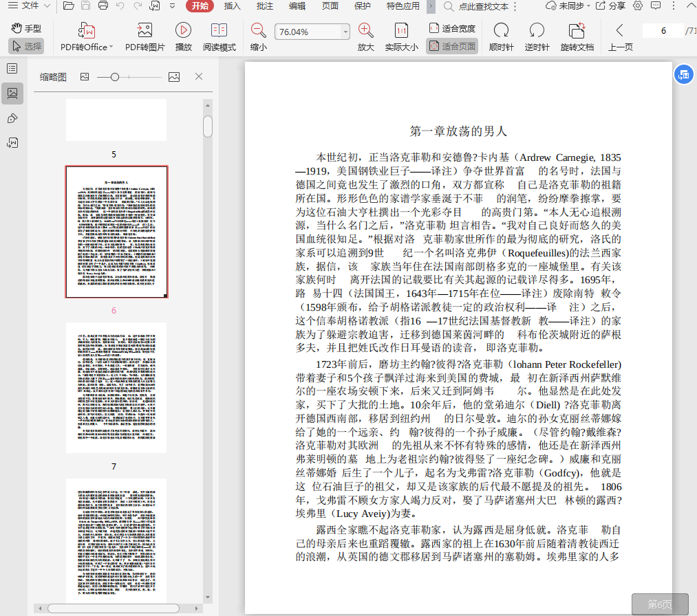697x616 pixels.
Task: Expand more tabs with the chevron arrow
Action: pyautogui.click(x=431, y=5)
